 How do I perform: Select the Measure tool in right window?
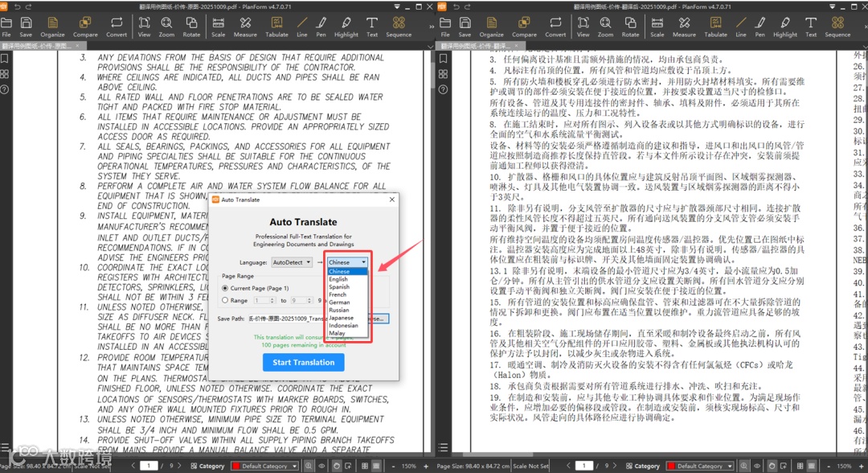(x=684, y=27)
